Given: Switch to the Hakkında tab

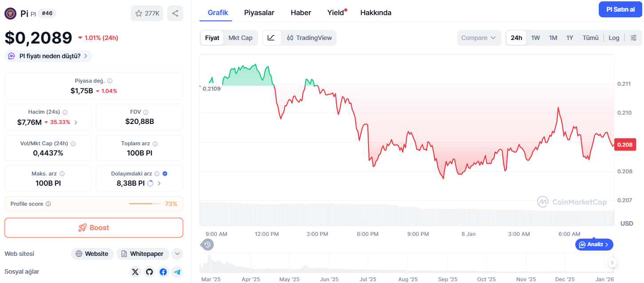Looking at the screenshot, I should pyautogui.click(x=376, y=12).
